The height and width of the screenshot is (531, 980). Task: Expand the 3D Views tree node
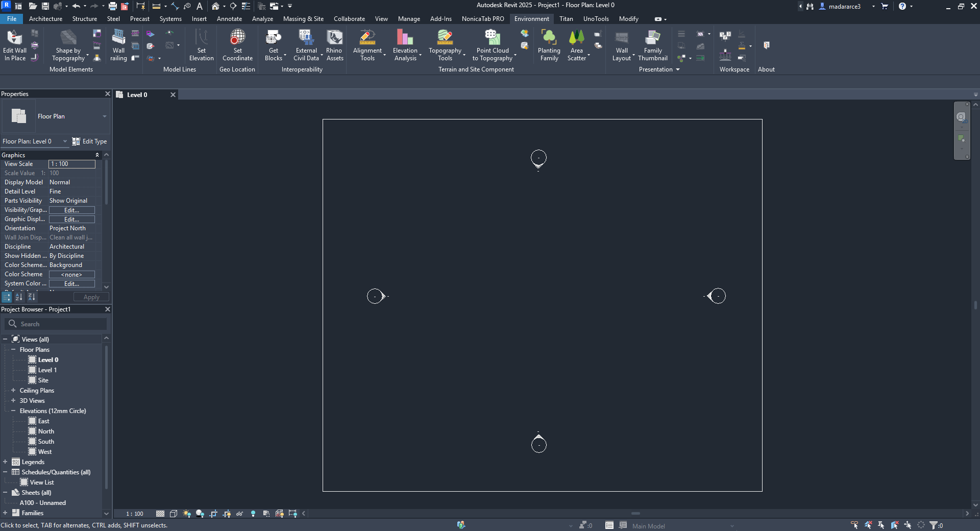[x=13, y=401]
